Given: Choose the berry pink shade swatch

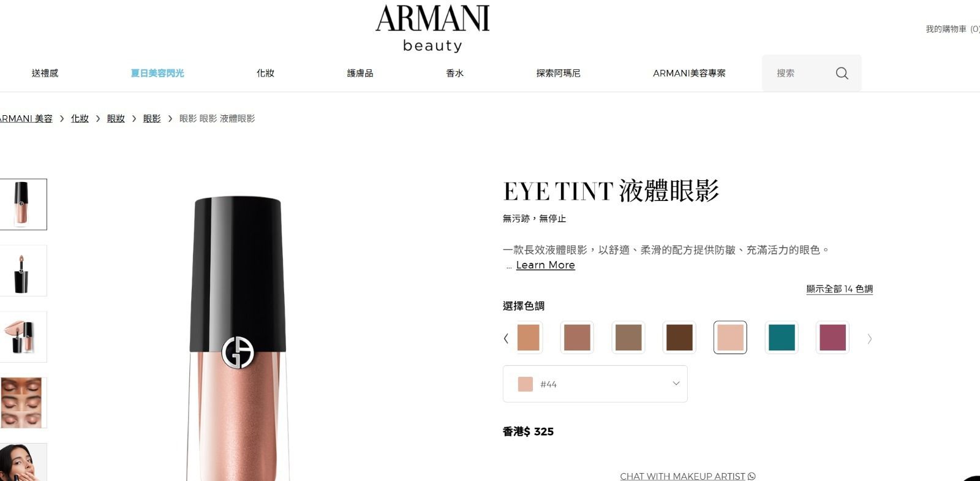Looking at the screenshot, I should click(832, 338).
